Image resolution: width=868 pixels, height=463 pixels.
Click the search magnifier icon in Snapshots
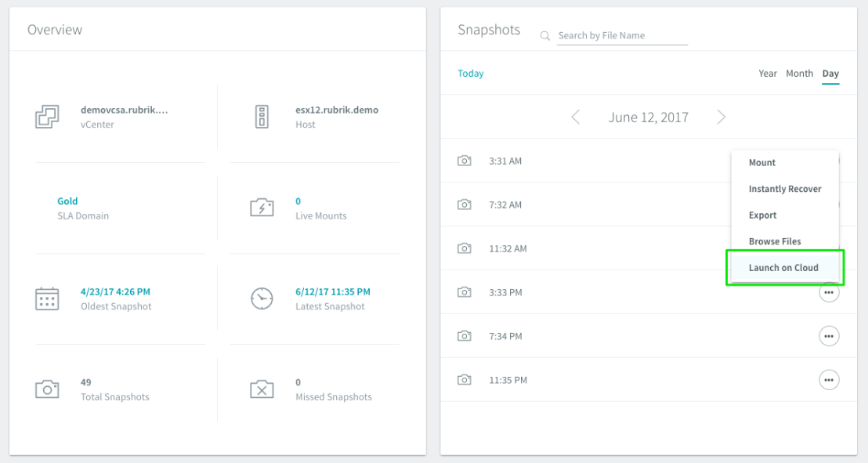(x=545, y=36)
